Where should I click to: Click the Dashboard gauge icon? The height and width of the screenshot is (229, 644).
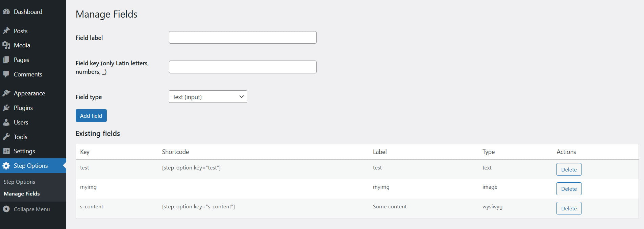[x=6, y=12]
